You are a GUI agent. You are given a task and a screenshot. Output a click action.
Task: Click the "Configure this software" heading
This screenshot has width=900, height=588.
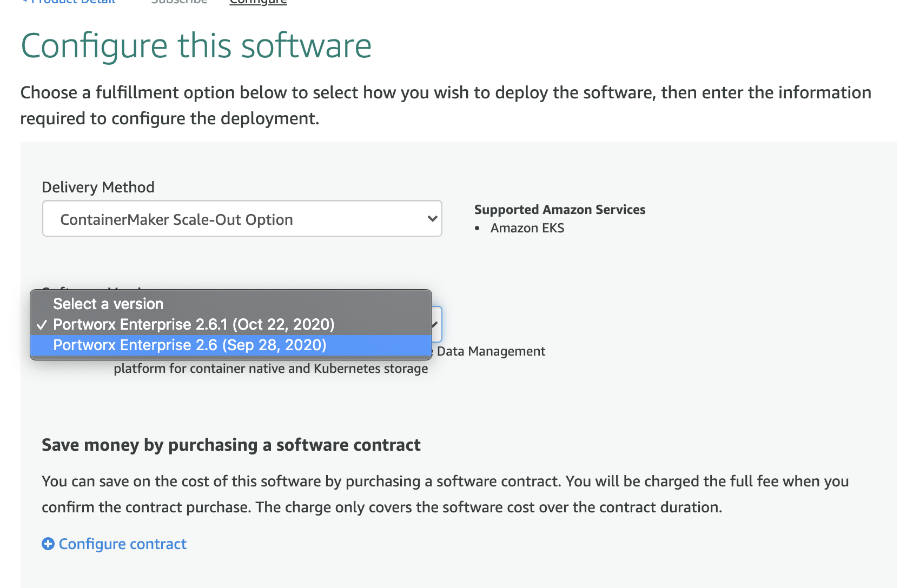coord(196,46)
